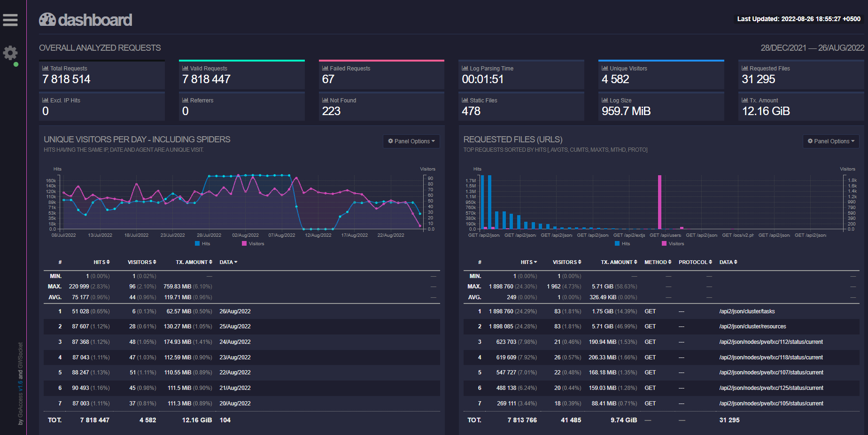
Task: Sort requested files by Visitors column
Action: 567,262
